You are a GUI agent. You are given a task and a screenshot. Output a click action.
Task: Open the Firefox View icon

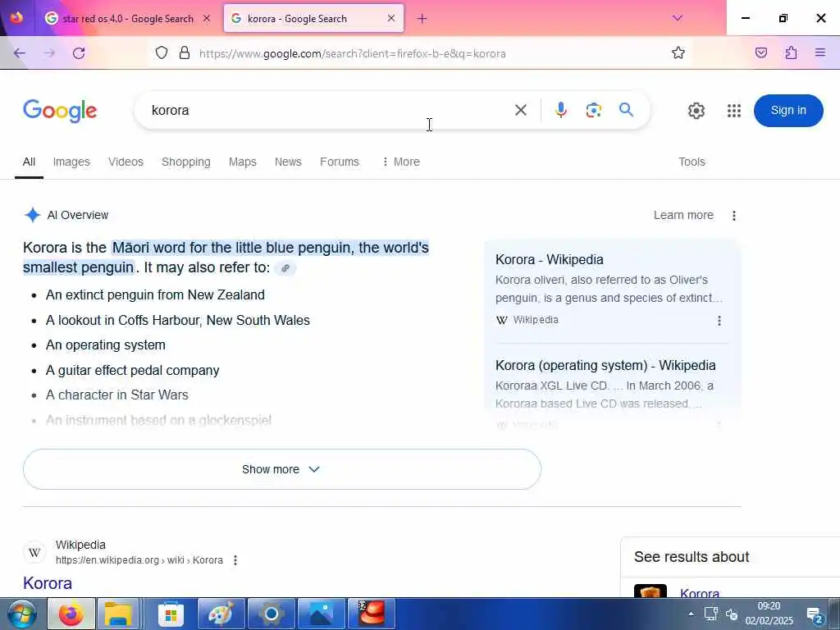point(16,18)
